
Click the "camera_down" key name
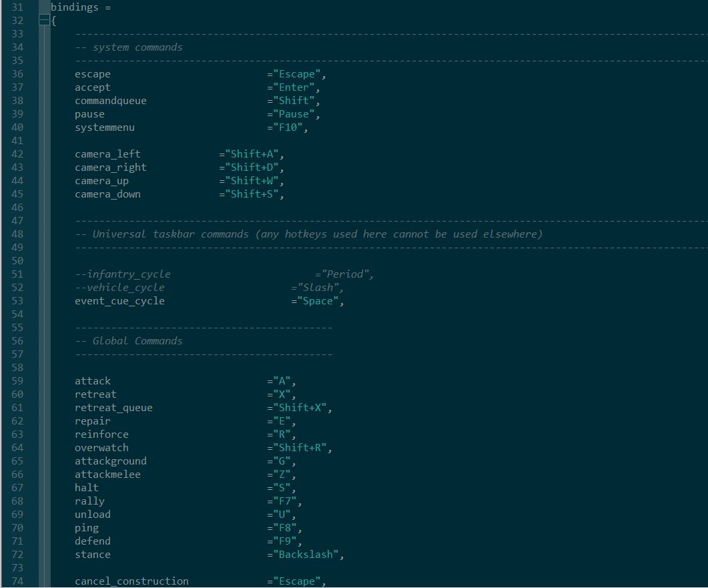click(x=108, y=194)
